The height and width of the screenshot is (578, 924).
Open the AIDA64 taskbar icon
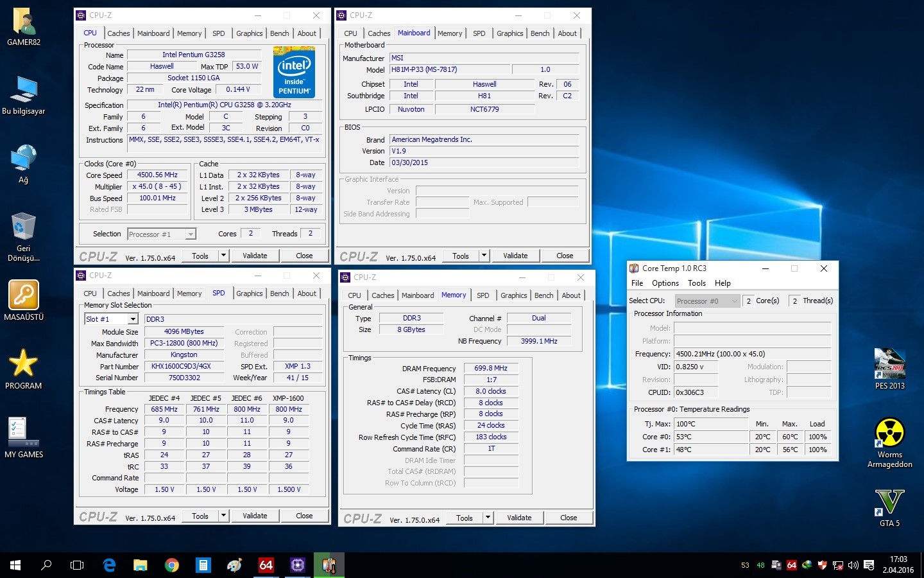pos(266,565)
